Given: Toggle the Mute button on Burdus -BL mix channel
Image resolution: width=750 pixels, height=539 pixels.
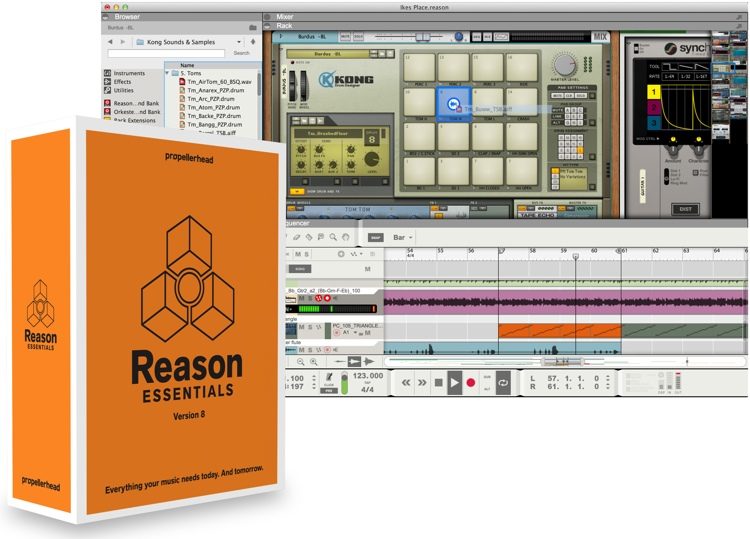Looking at the screenshot, I should (x=345, y=37).
